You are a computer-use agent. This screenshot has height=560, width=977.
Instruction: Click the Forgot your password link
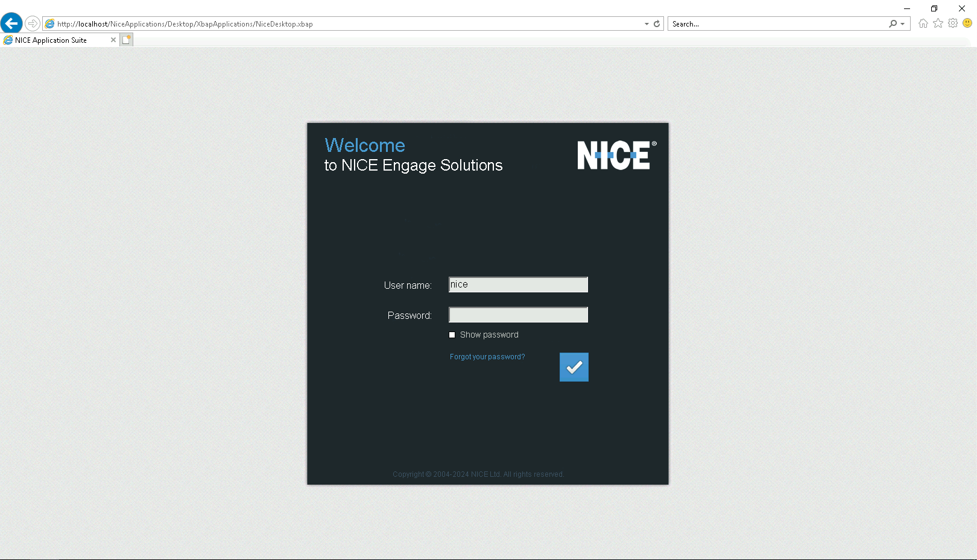pyautogui.click(x=487, y=357)
